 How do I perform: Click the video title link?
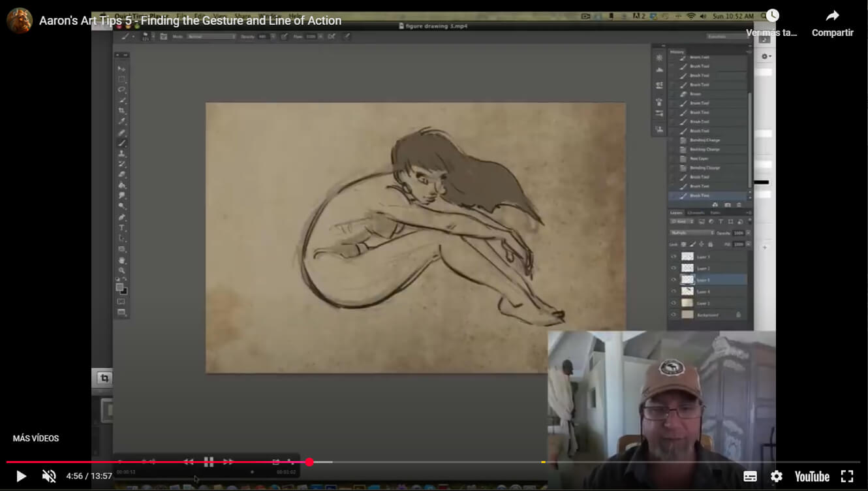[x=190, y=20]
